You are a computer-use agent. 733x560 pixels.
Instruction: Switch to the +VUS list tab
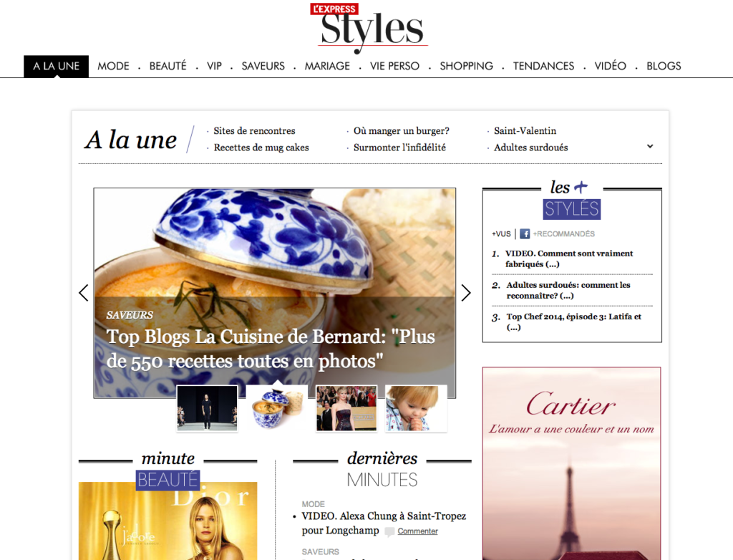tap(501, 234)
